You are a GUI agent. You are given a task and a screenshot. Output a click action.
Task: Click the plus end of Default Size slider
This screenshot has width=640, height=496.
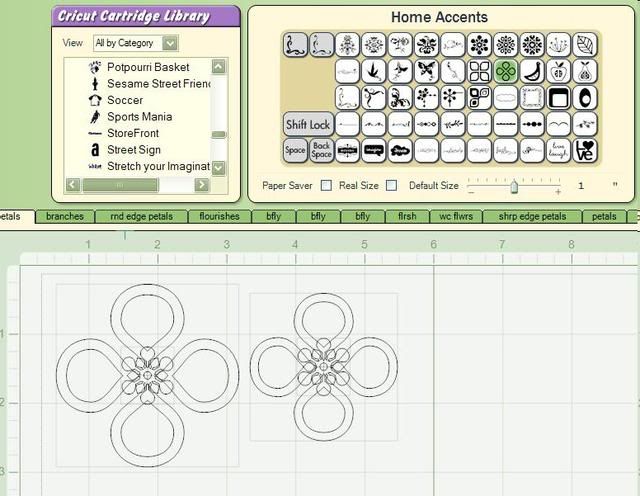[x=558, y=191]
